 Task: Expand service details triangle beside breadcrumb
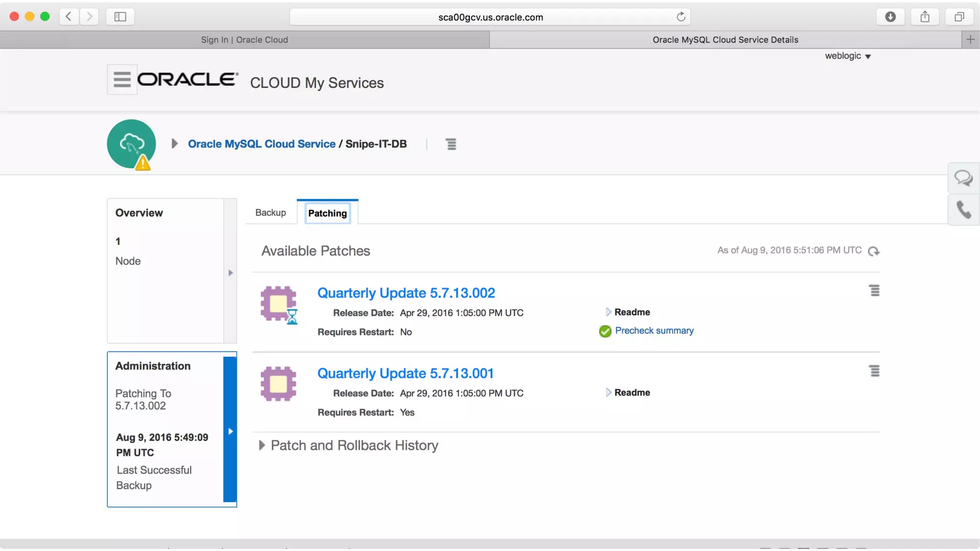174,144
